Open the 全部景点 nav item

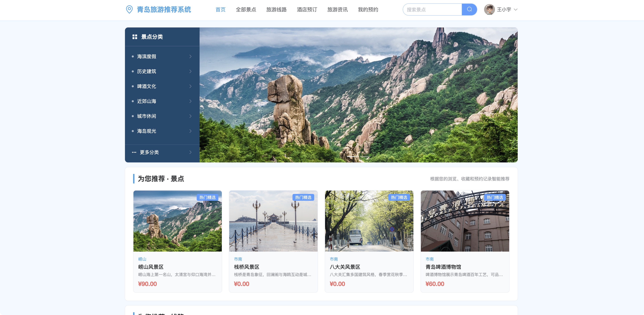tap(246, 9)
